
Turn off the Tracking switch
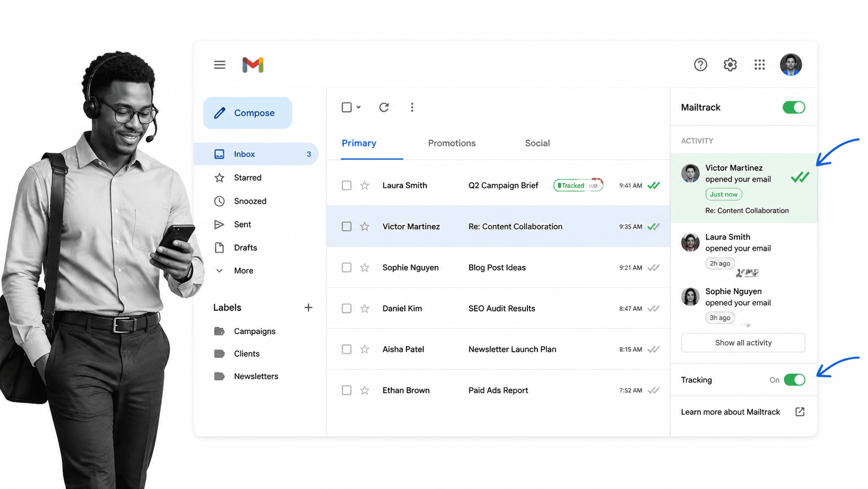pos(794,380)
